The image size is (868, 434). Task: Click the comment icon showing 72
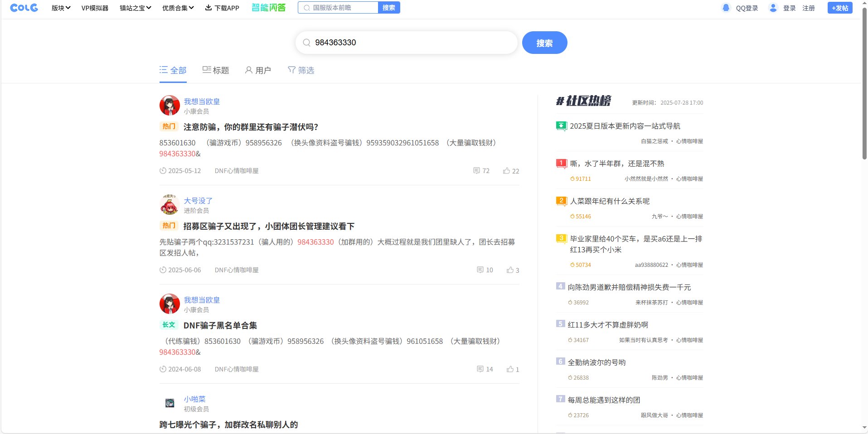476,171
